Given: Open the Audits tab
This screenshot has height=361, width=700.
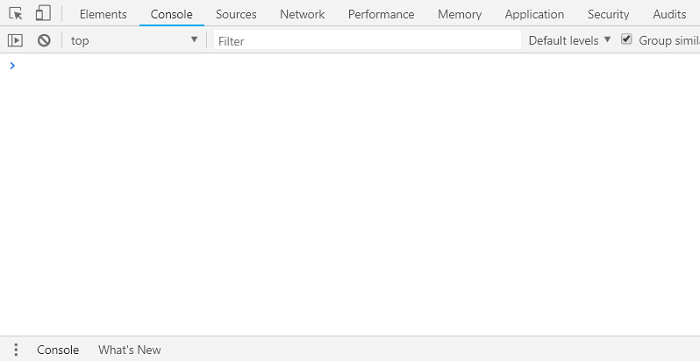Looking at the screenshot, I should 669,14.
